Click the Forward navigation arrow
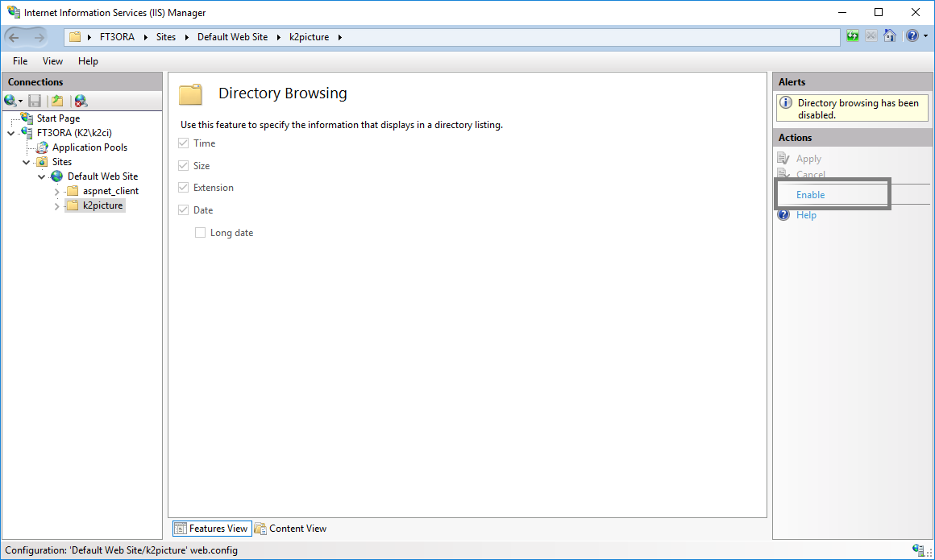Screen dimensions: 935x560 coord(38,38)
